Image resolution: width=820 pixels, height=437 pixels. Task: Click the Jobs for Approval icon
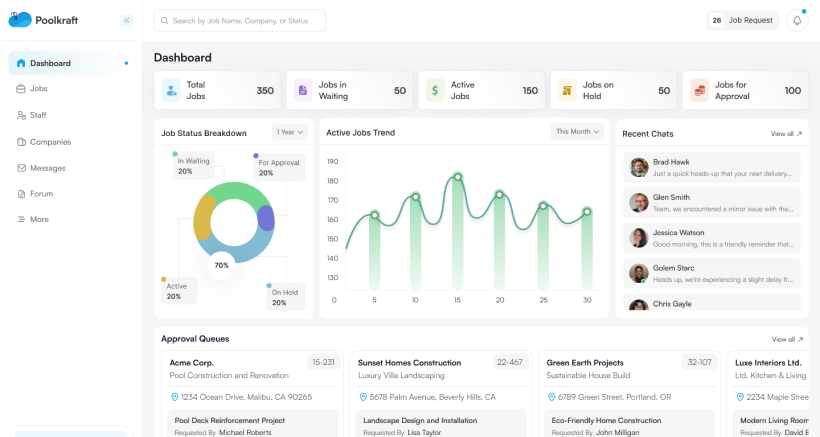tap(699, 91)
